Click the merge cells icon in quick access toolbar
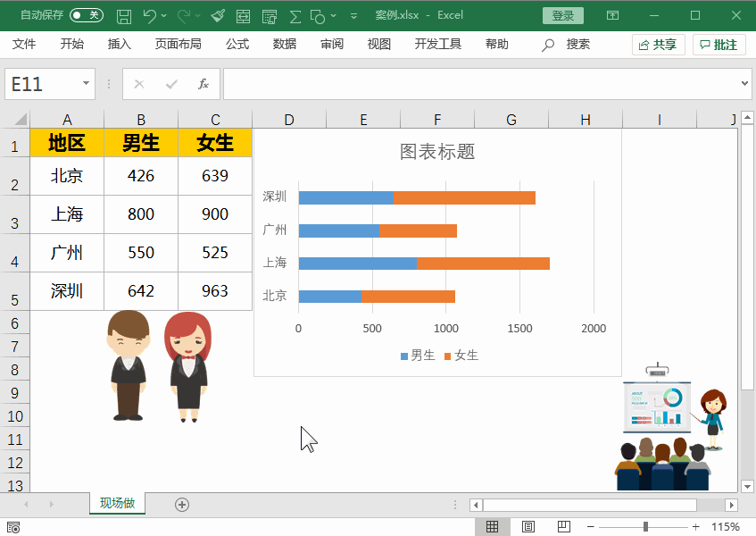Viewport: 756px width, 536px height. (243, 16)
